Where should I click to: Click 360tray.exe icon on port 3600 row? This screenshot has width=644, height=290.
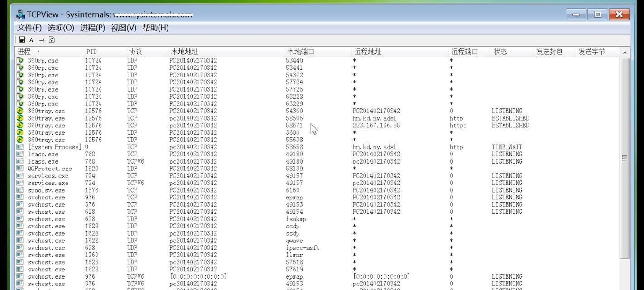(x=20, y=133)
